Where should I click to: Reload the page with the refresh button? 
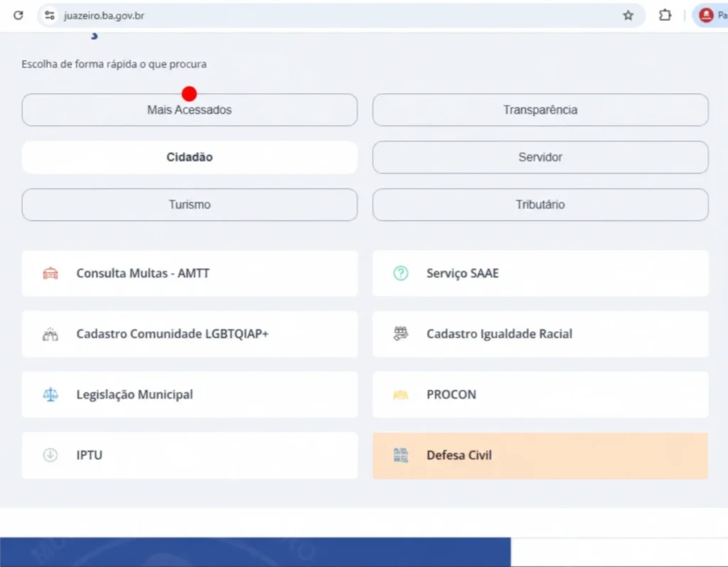18,16
